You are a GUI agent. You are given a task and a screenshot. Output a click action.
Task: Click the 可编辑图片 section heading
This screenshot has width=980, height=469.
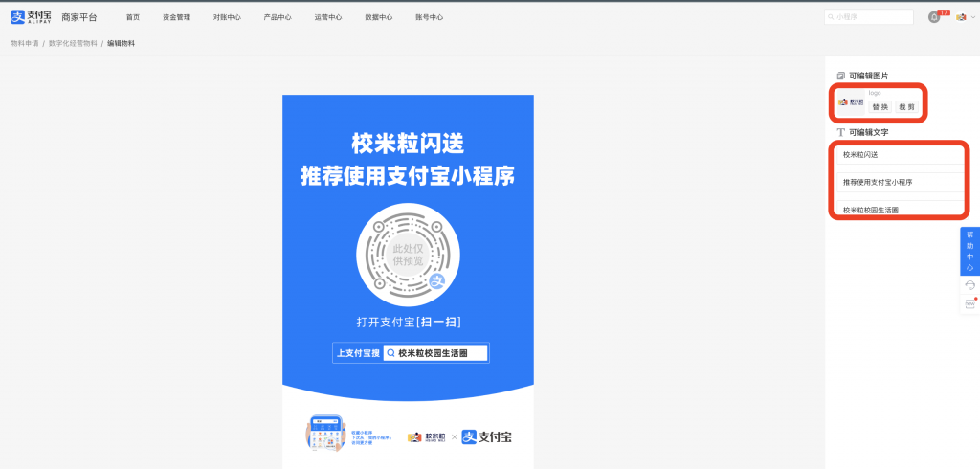tap(869, 76)
